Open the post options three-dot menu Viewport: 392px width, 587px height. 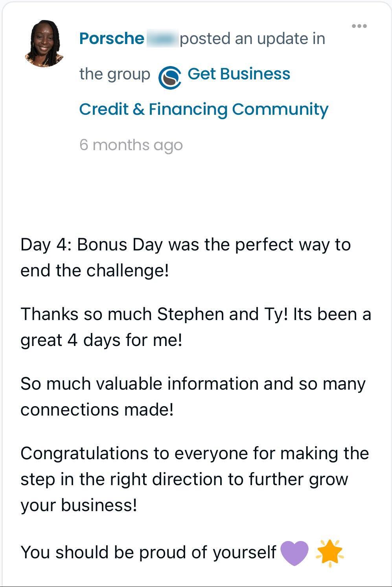point(359,26)
